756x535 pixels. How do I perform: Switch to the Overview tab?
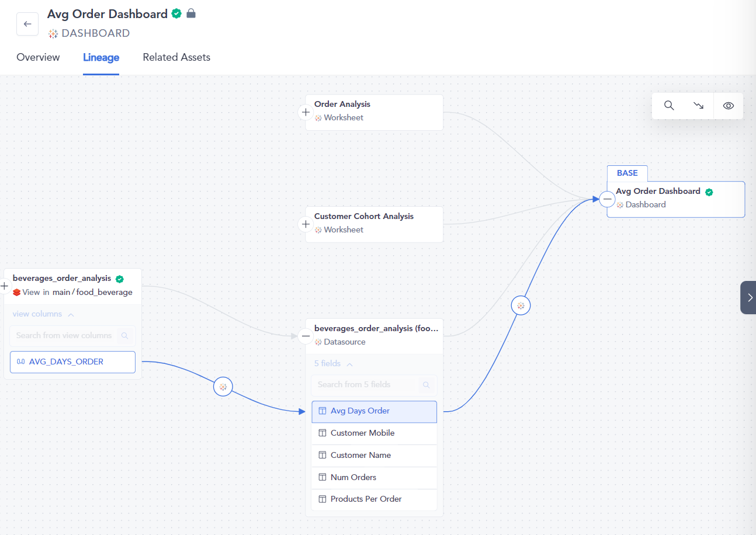point(37,57)
